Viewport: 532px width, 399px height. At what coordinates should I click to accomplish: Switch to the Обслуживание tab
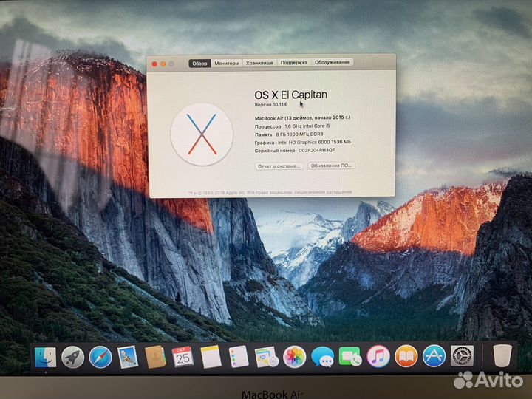[332, 62]
